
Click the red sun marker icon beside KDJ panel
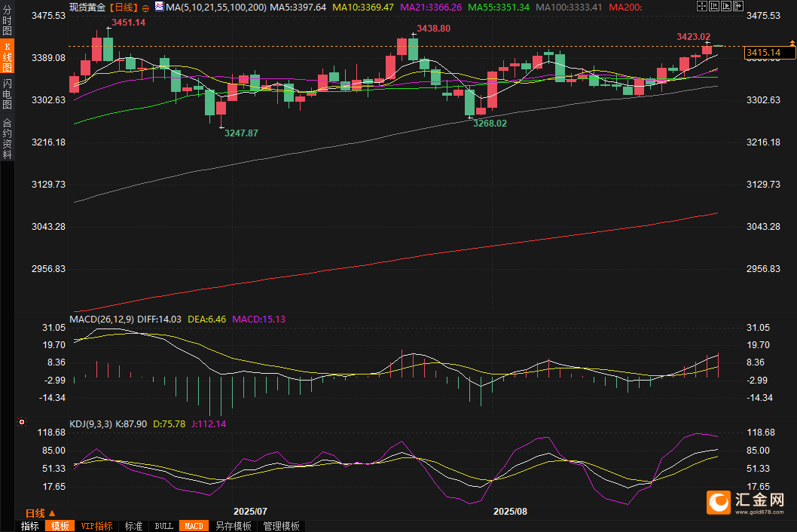pos(21,423)
